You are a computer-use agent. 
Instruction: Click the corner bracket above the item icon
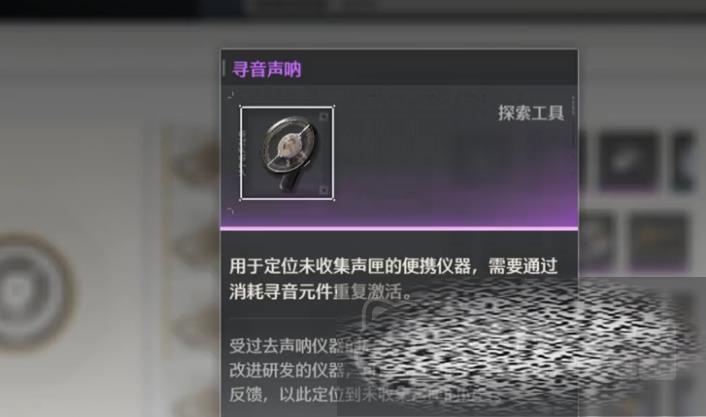[x=231, y=95]
